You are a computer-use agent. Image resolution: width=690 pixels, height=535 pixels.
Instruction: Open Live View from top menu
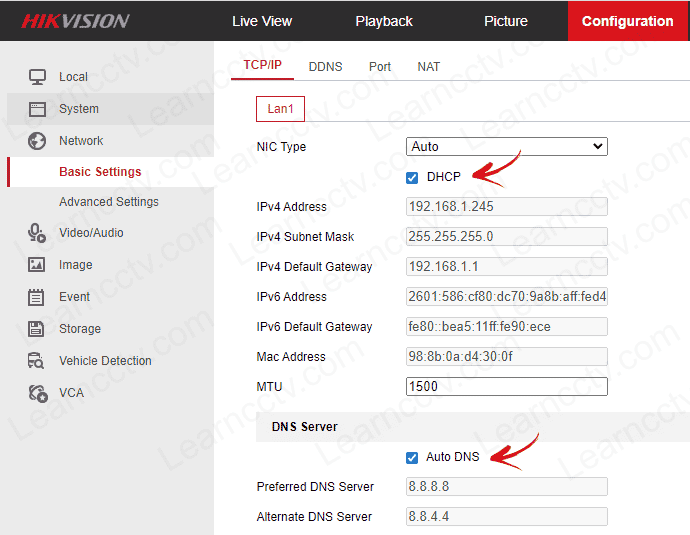[262, 21]
